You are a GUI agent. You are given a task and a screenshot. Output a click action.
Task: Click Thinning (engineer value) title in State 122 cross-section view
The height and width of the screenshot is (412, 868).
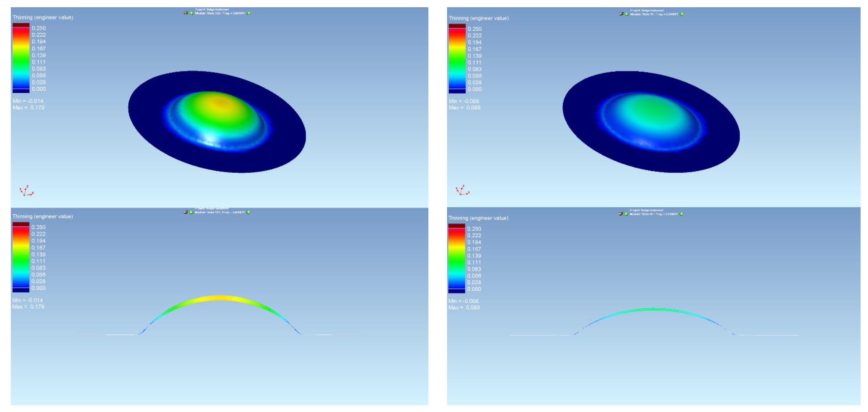(x=42, y=216)
